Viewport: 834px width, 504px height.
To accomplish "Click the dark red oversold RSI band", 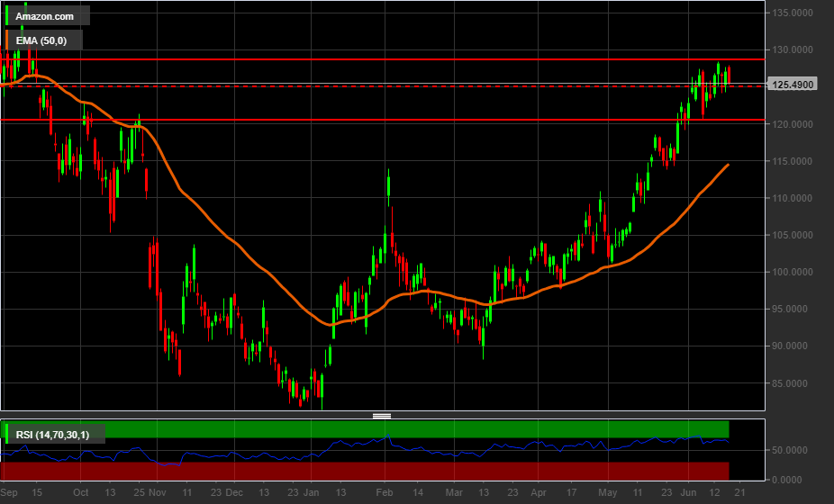I will tap(360, 471).
